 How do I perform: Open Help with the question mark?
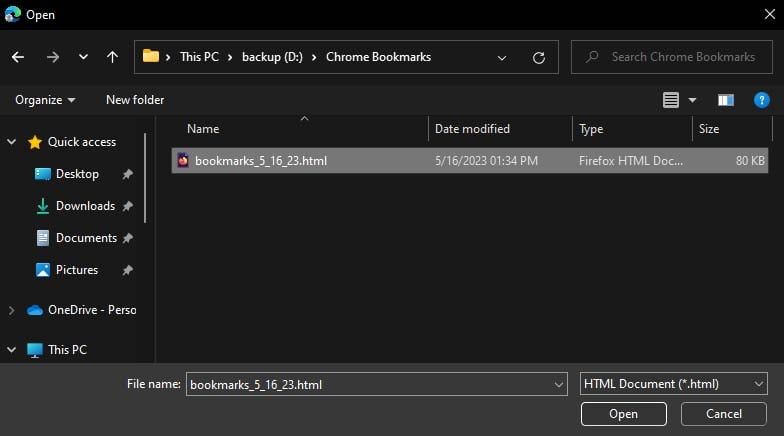[762, 100]
